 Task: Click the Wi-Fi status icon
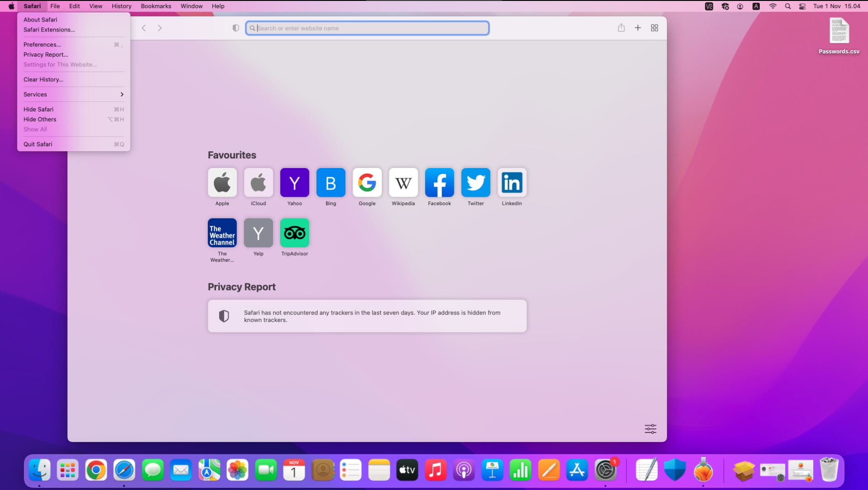click(773, 6)
